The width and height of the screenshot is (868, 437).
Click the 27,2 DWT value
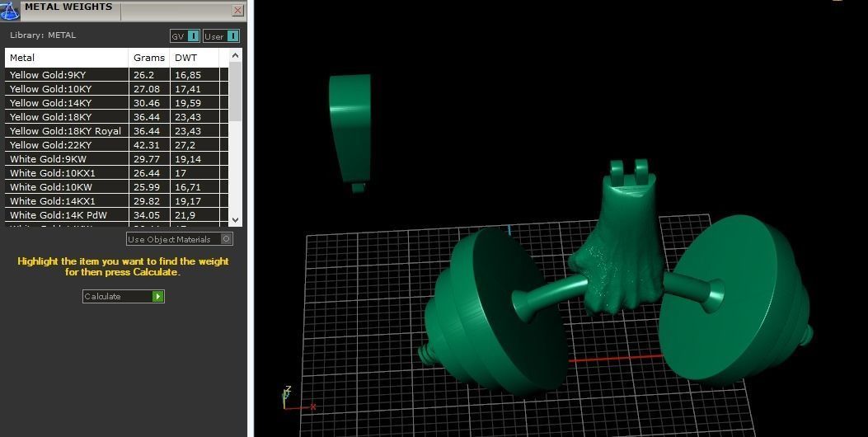click(x=185, y=145)
